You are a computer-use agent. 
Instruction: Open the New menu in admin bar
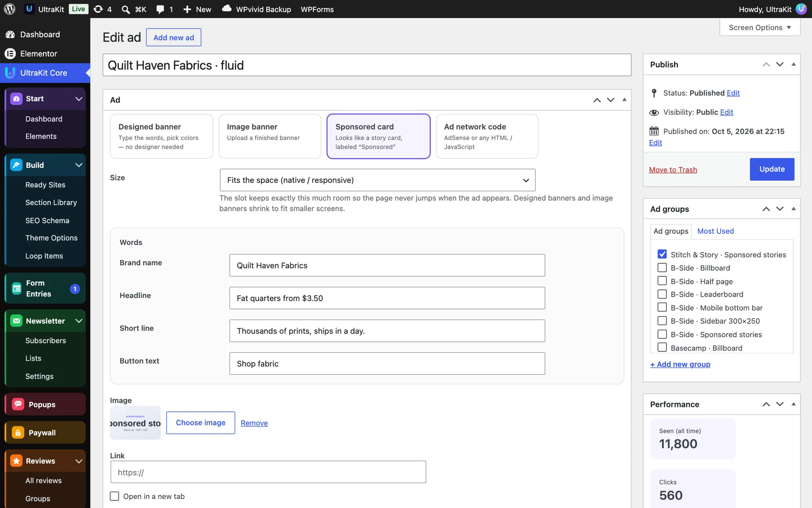(x=198, y=9)
